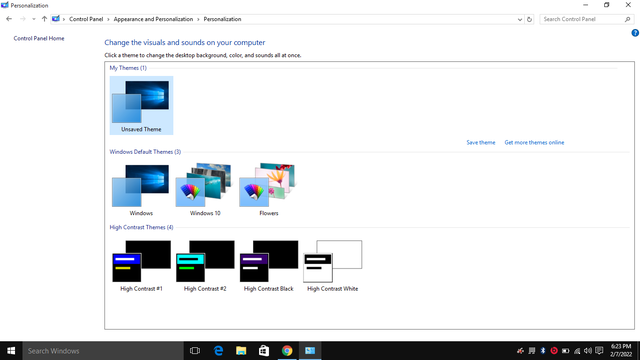Click the Control Panel icon in address bar
The width and height of the screenshot is (640, 360).
point(56,19)
